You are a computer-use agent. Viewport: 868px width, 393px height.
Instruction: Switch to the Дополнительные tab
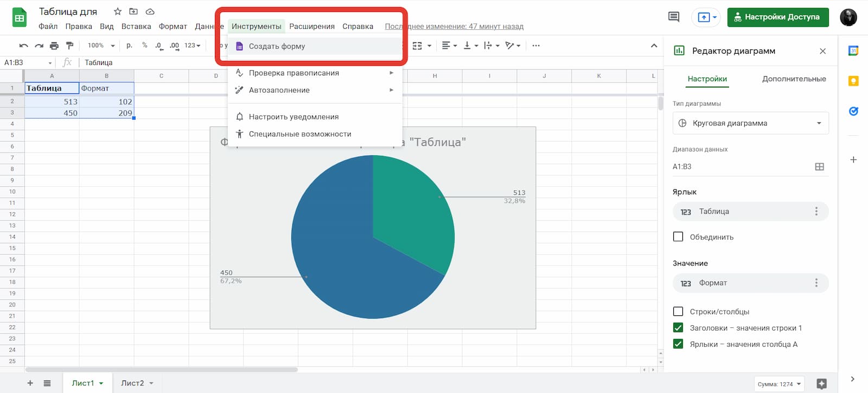point(794,79)
